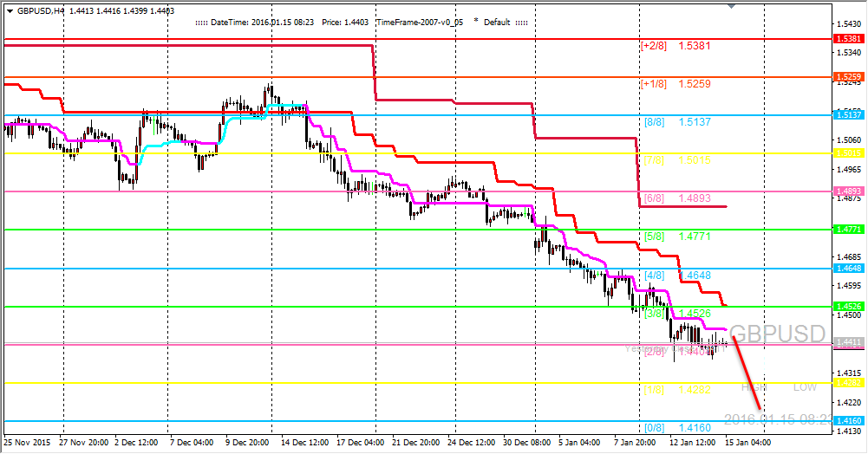Click the green 1.4526 price tag on axis

pyautogui.click(x=849, y=307)
